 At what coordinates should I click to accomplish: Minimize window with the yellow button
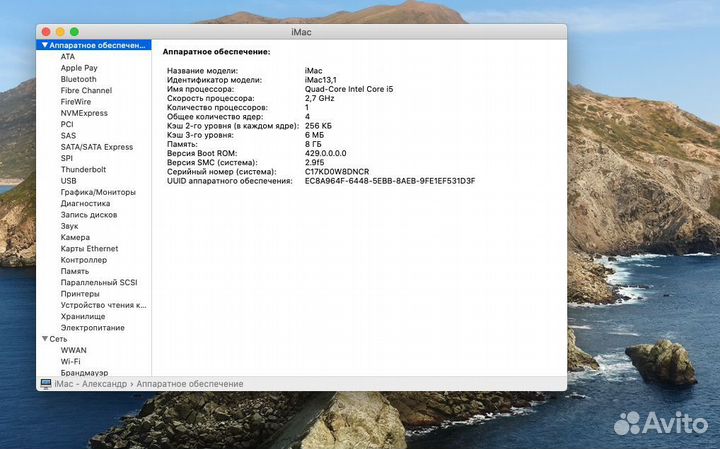tap(60, 32)
